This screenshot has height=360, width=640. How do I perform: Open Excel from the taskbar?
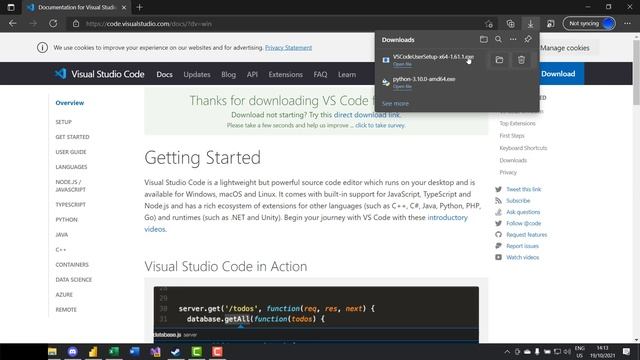[114, 351]
